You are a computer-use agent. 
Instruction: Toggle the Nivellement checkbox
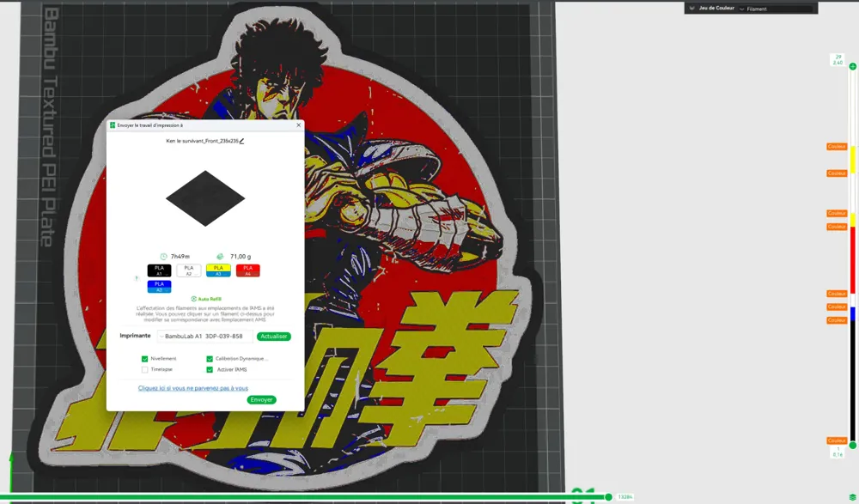tap(144, 359)
